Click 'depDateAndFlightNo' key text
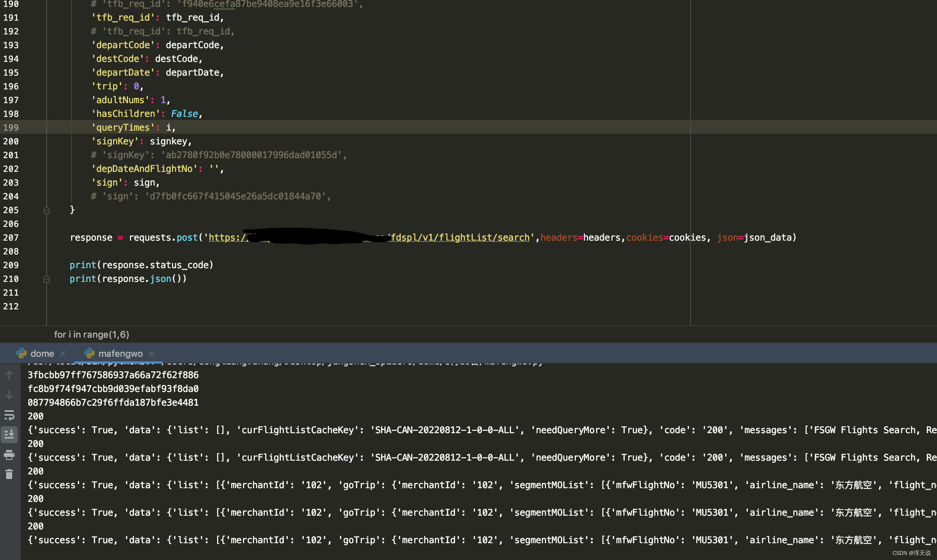937x560 pixels. click(x=144, y=169)
